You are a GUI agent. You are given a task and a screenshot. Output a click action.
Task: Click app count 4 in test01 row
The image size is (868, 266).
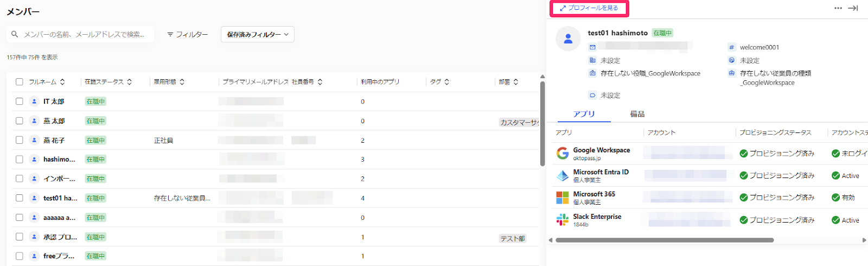click(x=362, y=198)
